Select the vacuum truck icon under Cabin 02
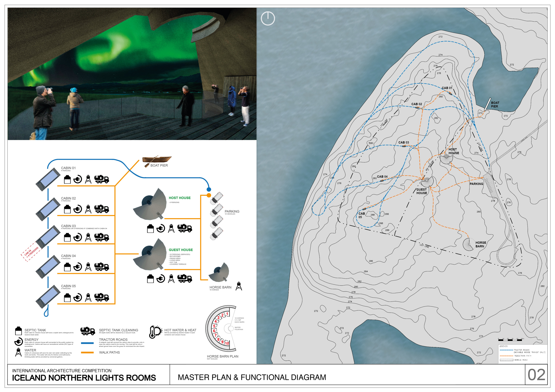 pyautogui.click(x=101, y=209)
